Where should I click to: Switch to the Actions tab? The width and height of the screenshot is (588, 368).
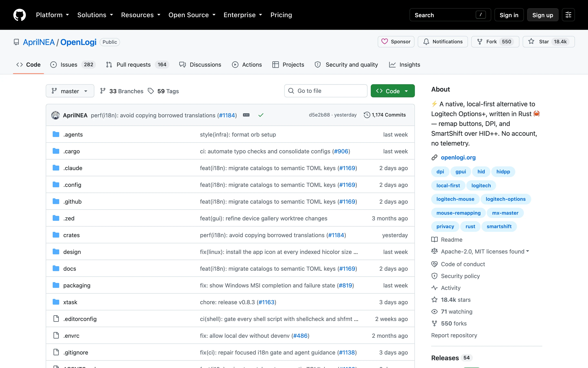tap(247, 64)
